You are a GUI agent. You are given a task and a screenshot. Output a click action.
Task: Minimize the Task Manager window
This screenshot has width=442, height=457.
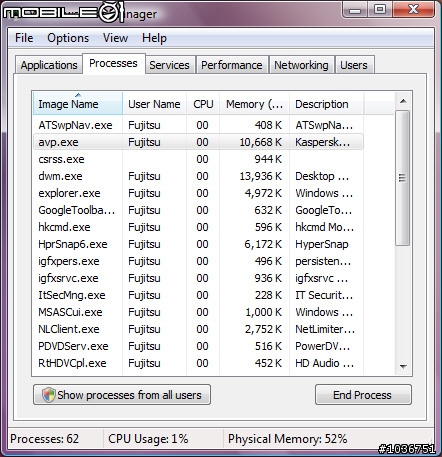point(355,10)
